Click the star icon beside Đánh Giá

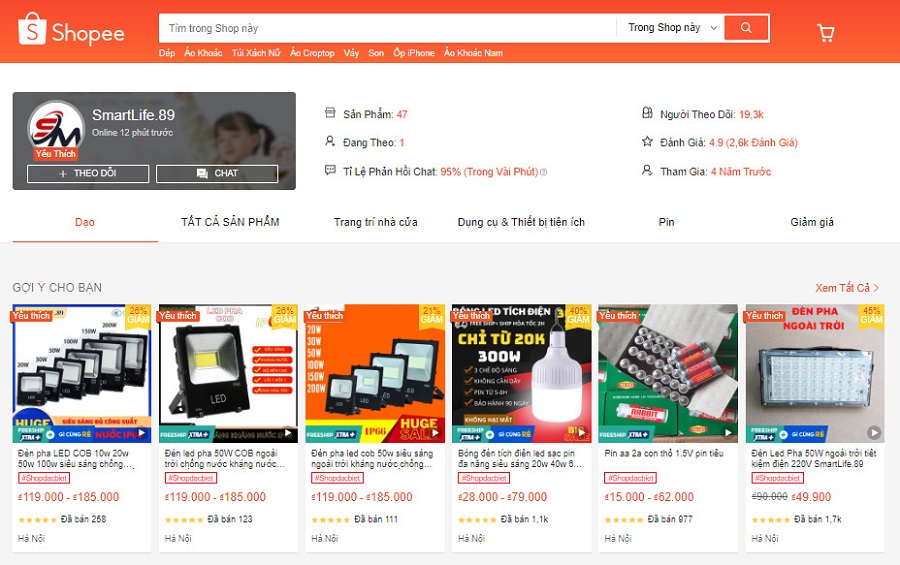pos(647,141)
